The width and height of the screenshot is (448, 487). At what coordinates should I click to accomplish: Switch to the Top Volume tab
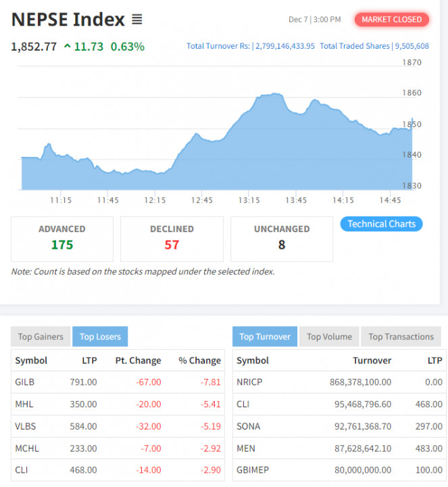pyautogui.click(x=329, y=336)
